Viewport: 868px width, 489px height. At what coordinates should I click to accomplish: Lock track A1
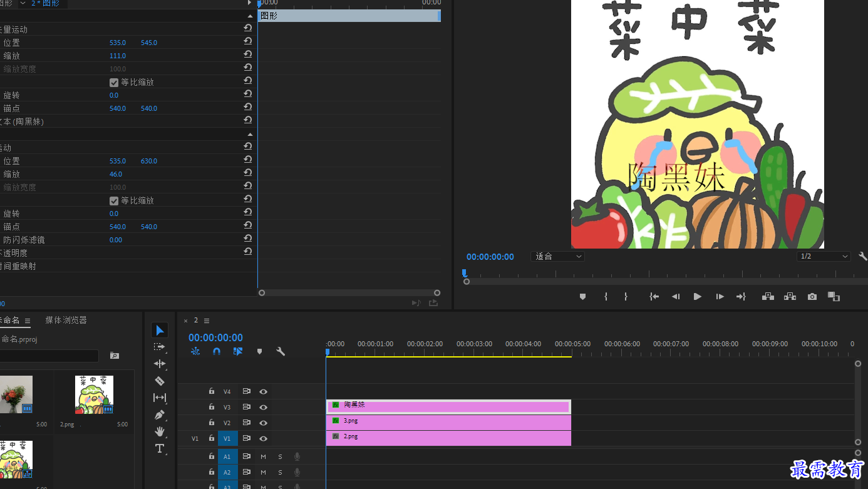[212, 456]
